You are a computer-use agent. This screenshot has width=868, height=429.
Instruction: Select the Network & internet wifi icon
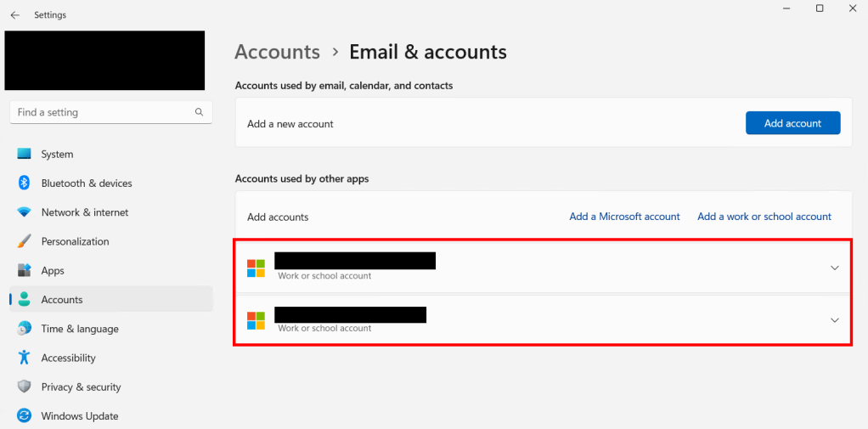pyautogui.click(x=24, y=212)
